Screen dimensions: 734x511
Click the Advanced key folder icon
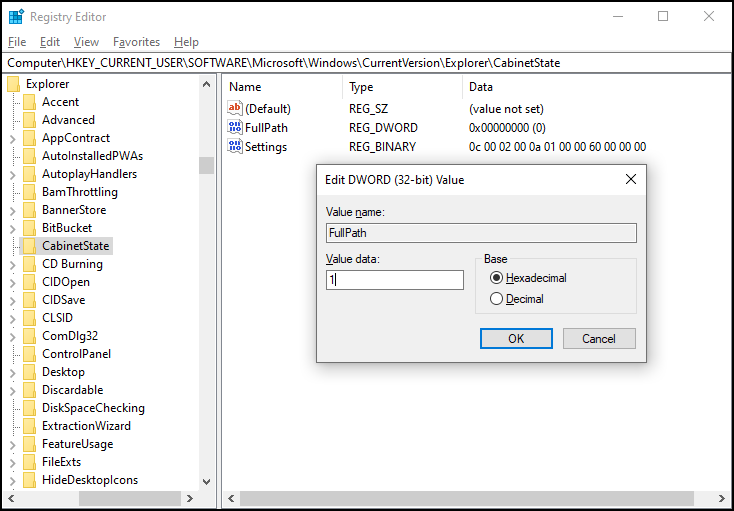[29, 120]
